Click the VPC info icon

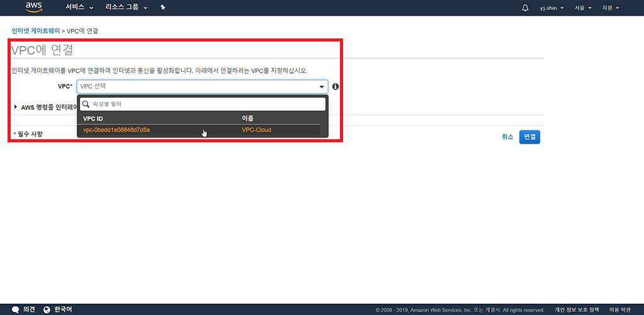point(336,86)
